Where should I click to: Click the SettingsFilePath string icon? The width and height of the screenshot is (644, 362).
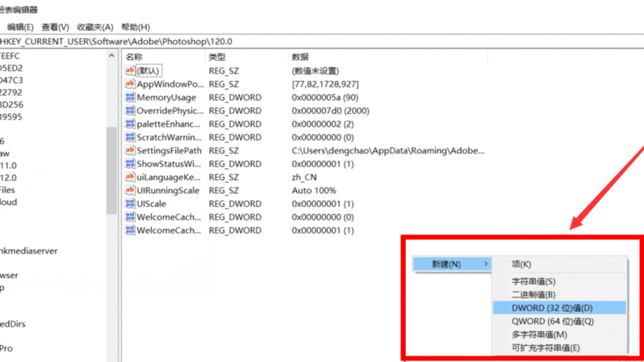point(129,151)
